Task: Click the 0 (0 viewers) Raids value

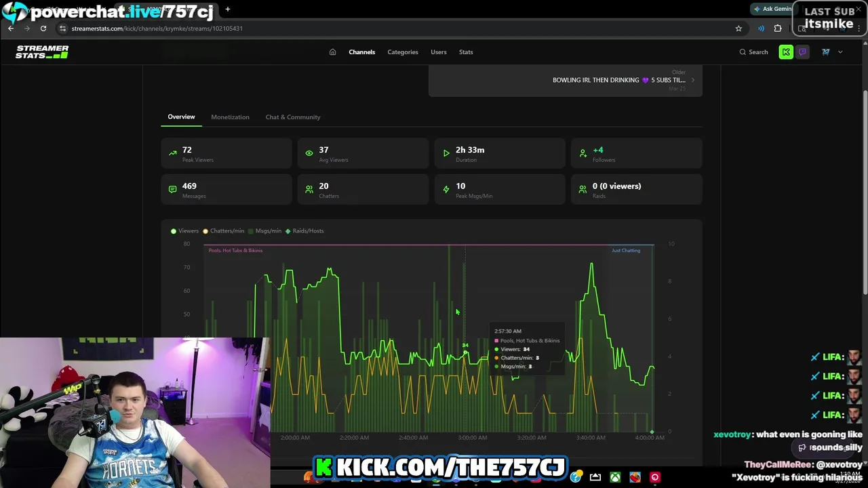Action: click(x=616, y=186)
